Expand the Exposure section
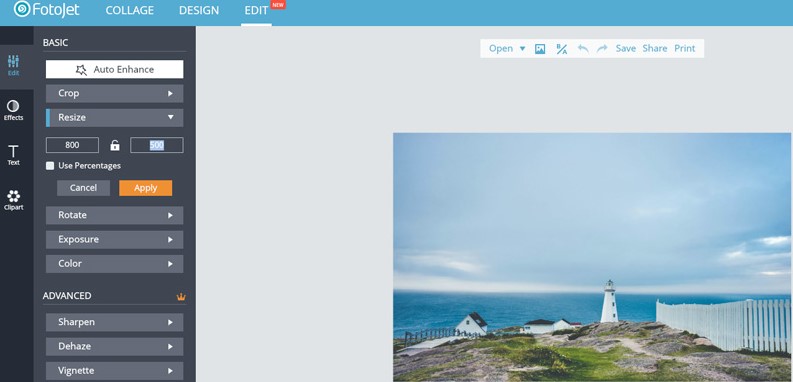Screen dimensions: 793x382 (114, 239)
